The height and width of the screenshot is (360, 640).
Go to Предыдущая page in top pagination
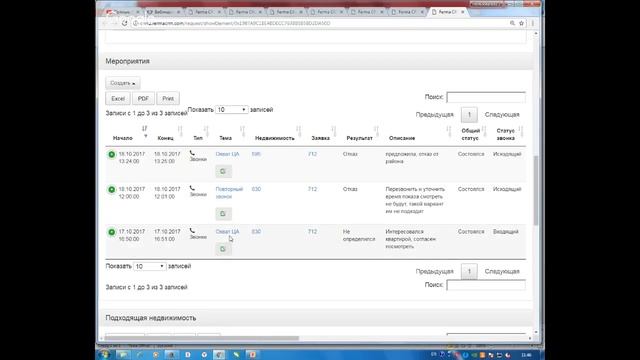pos(434,115)
